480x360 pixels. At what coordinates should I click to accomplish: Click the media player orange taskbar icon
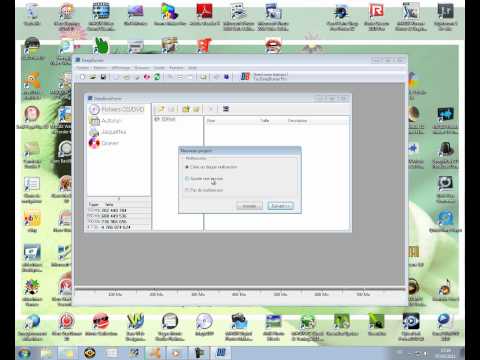click(x=176, y=353)
